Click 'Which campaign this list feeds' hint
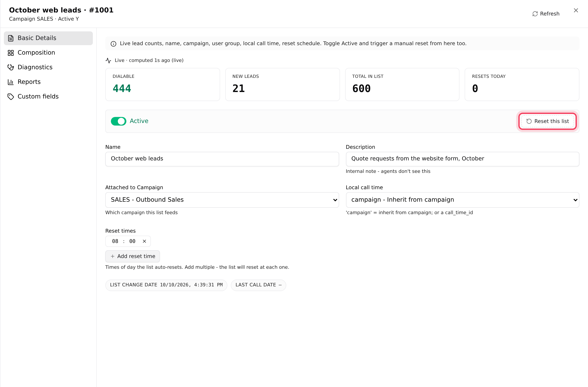Screen dimensions: 588x387 pyautogui.click(x=141, y=213)
